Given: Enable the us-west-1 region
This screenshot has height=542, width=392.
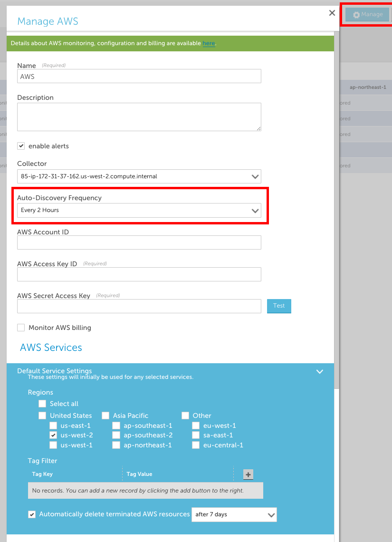Looking at the screenshot, I should pyautogui.click(x=53, y=445).
